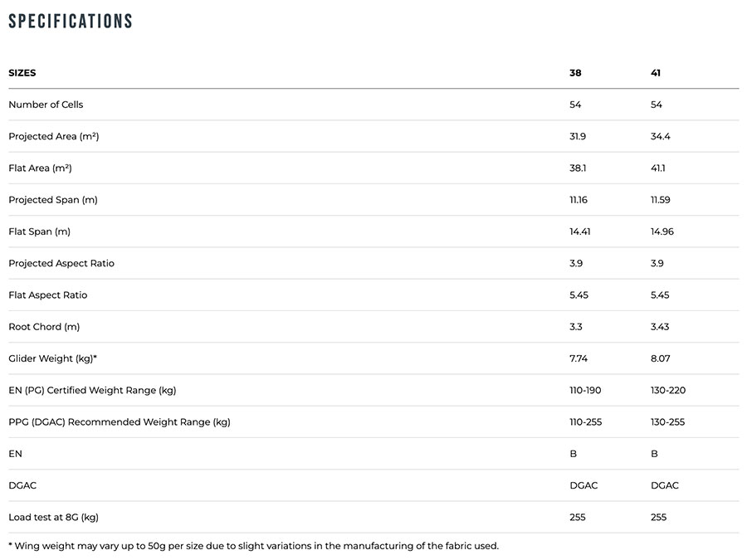Select the size 38 column header
The height and width of the screenshot is (560, 747).
tap(575, 73)
